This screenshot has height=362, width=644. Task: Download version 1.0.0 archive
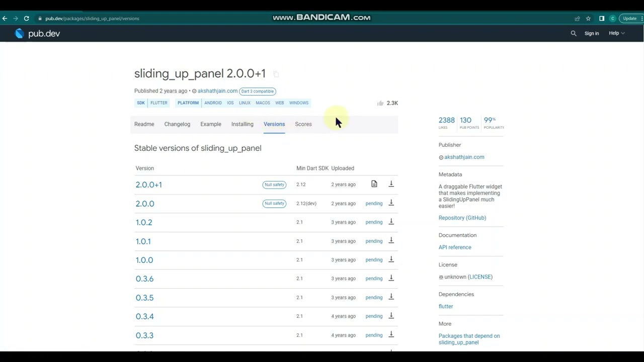pos(391,259)
